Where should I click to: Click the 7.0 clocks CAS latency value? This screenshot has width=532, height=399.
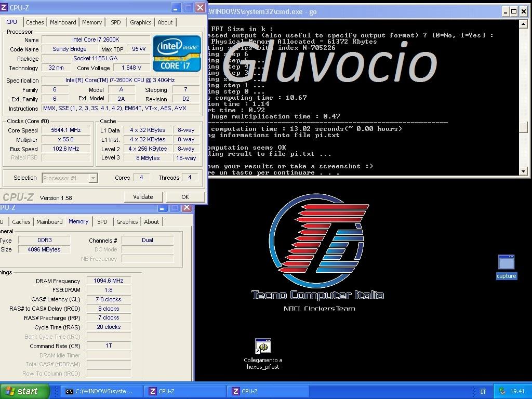(109, 299)
